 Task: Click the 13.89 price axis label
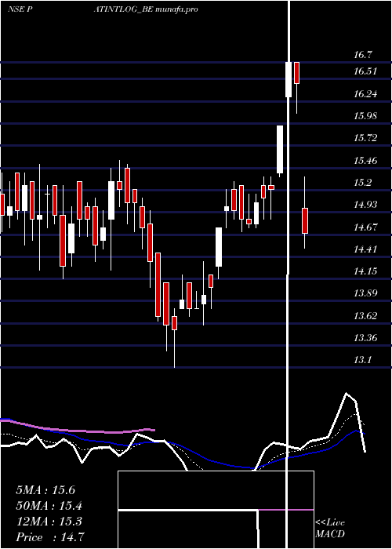[365, 293]
